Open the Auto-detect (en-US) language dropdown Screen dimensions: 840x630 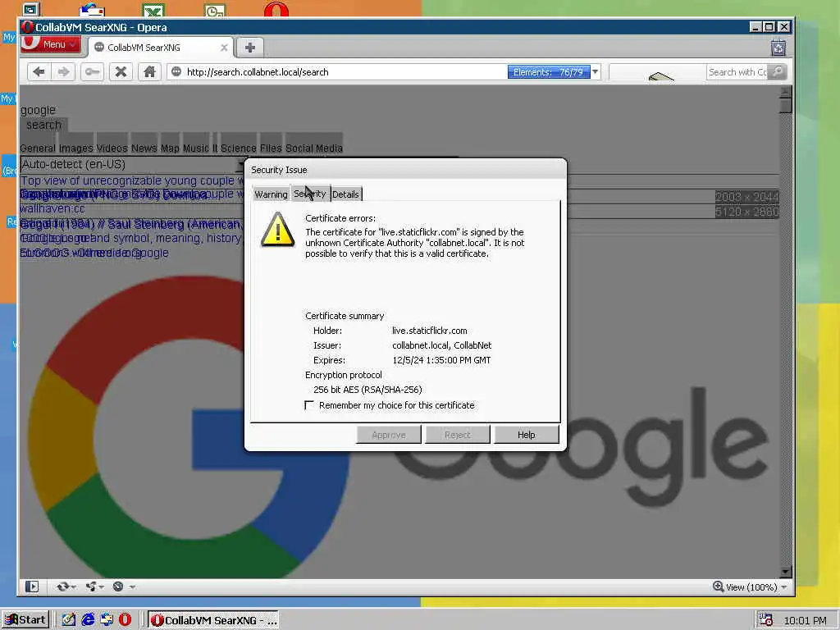[133, 164]
